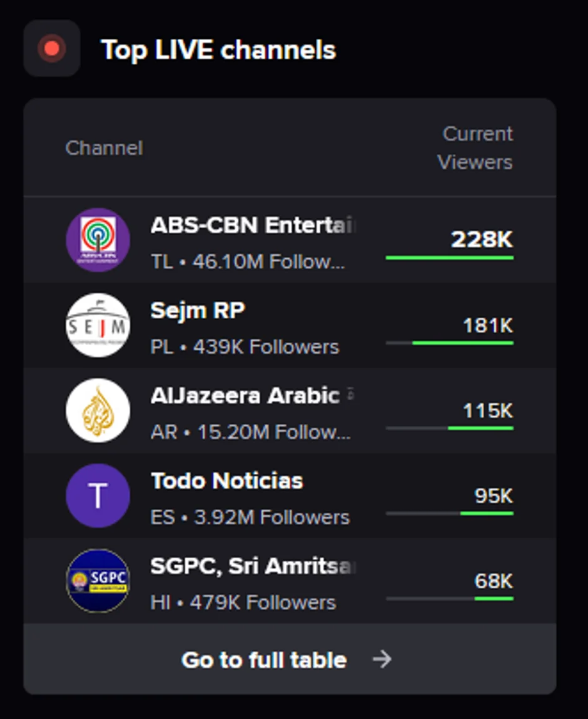Screen dimensions: 588x719
Task: Click the arrow next to Go to full table
Action: pyautogui.click(x=382, y=659)
